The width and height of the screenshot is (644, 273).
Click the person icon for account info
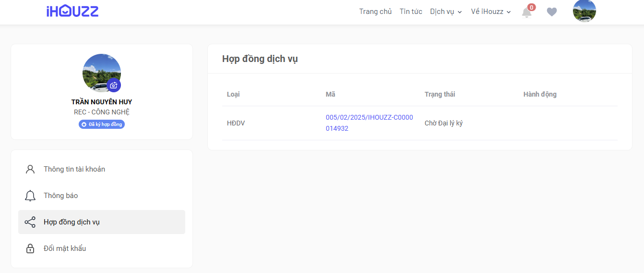(30, 169)
